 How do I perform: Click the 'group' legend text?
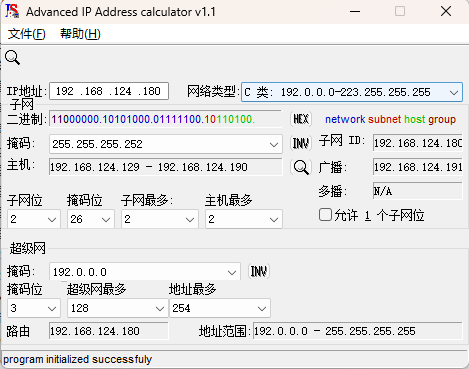coord(442,120)
